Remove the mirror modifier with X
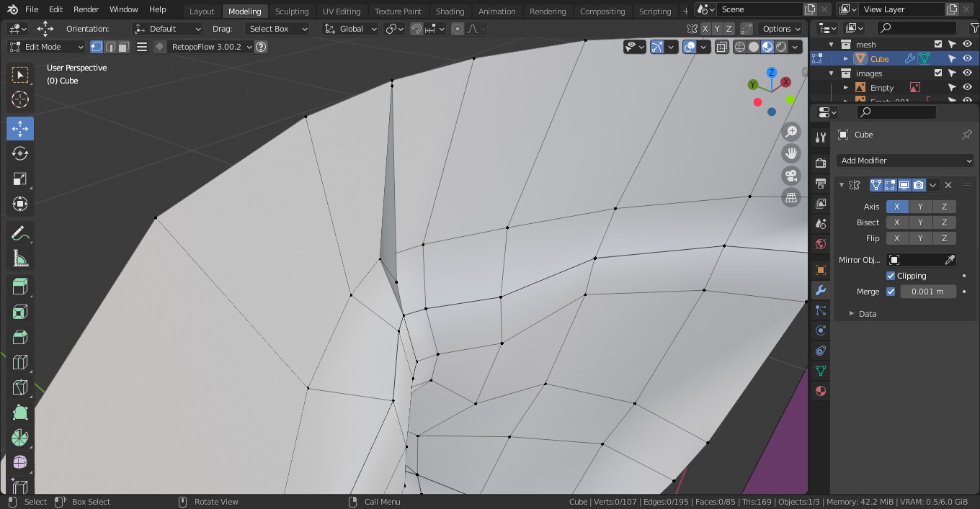Image resolution: width=980 pixels, height=509 pixels. coord(948,185)
